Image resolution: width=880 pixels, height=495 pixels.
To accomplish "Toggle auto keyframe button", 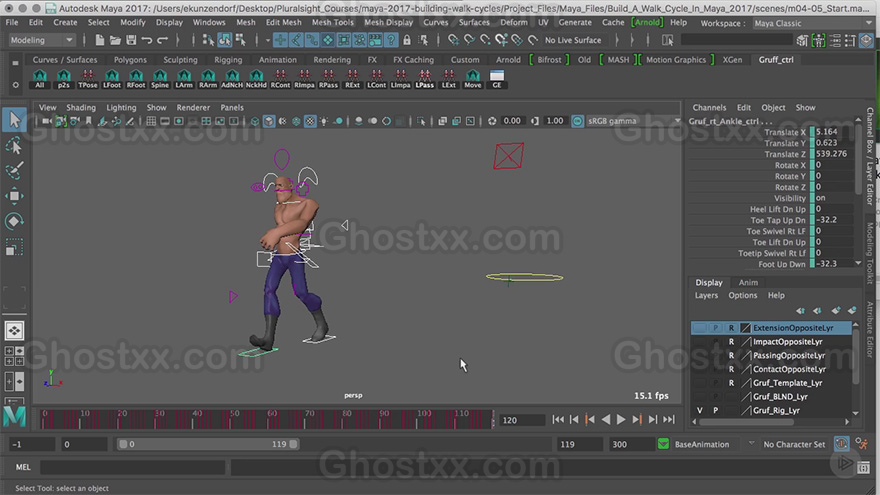I will coord(841,444).
